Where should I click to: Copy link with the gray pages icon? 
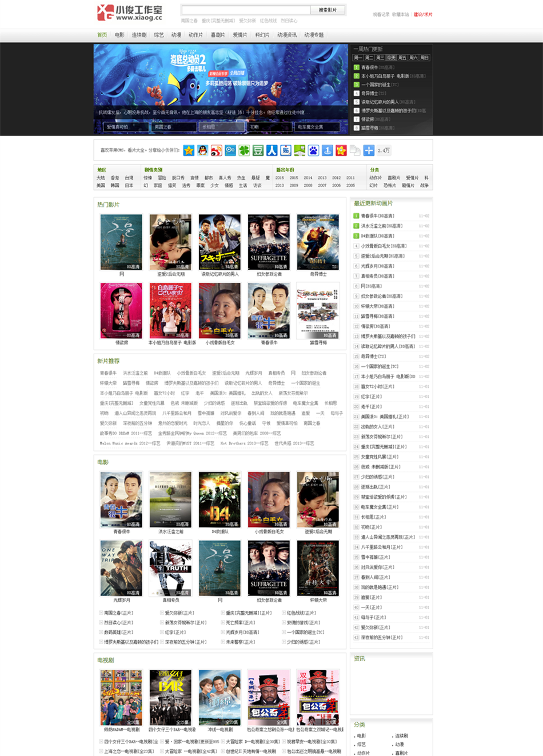pyautogui.click(x=355, y=150)
